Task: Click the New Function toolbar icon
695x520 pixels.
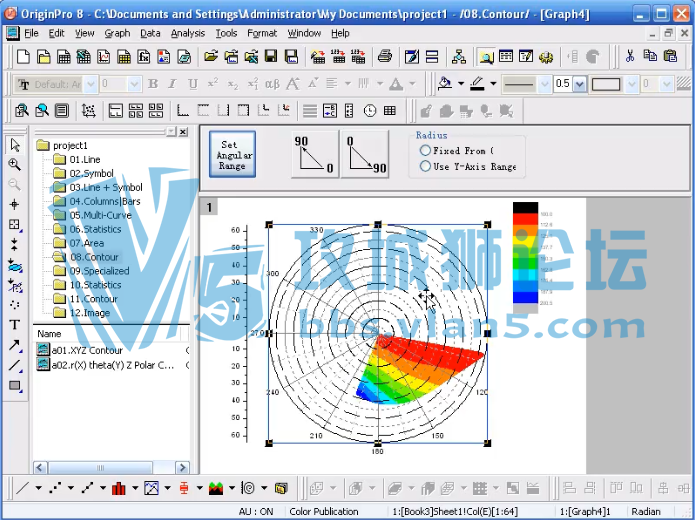Action: point(144,57)
